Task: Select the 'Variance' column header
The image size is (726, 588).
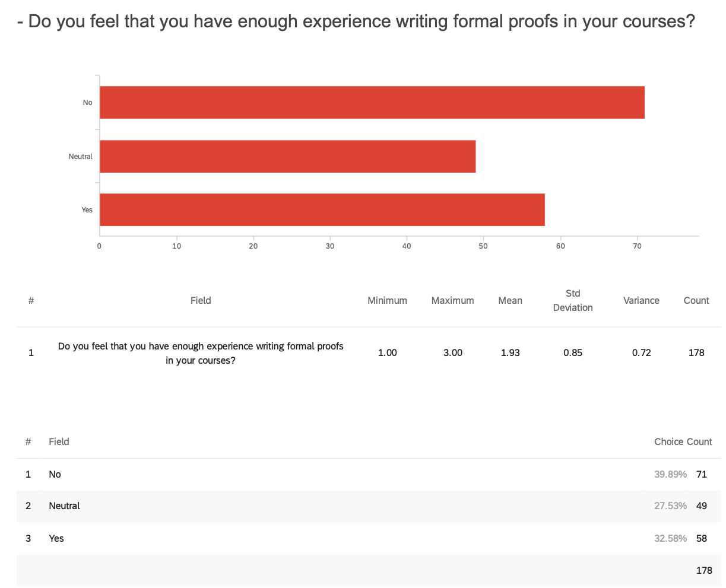Action: coord(641,300)
